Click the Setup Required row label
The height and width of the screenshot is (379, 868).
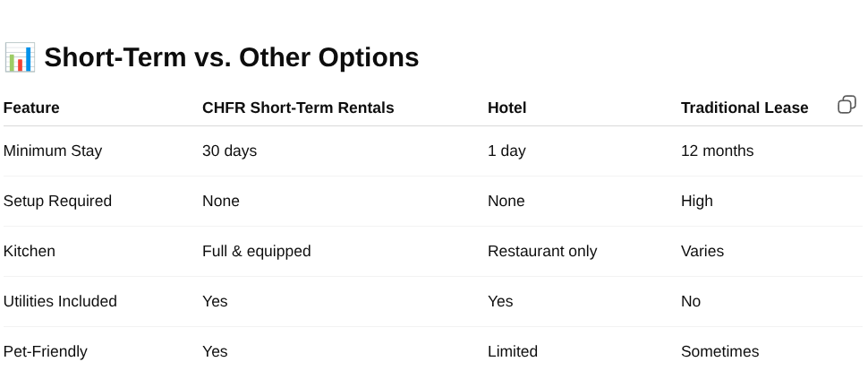[57, 201]
